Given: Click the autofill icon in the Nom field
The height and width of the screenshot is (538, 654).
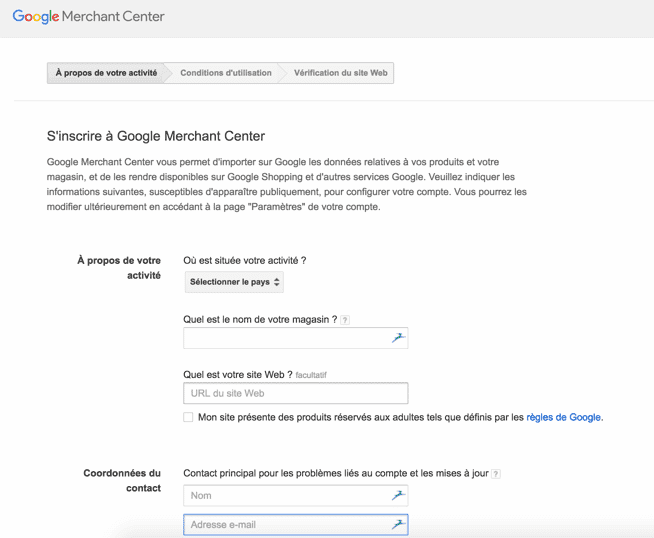Looking at the screenshot, I should (398, 495).
